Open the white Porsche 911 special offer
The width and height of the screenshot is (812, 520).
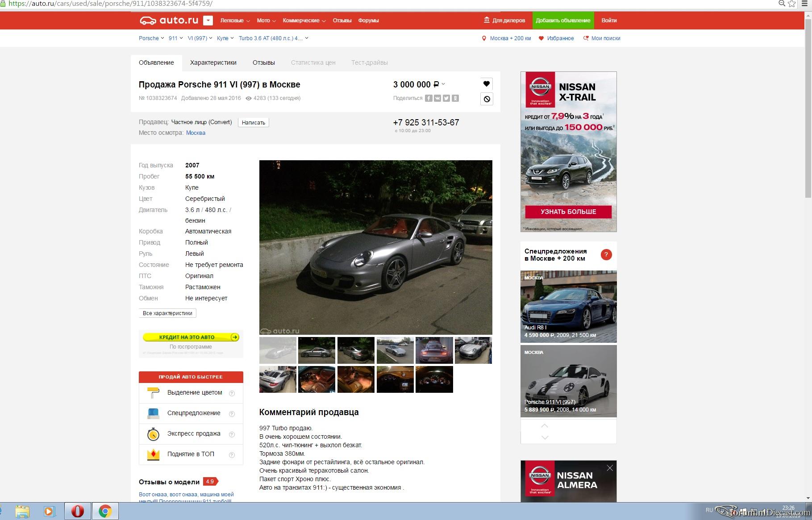(x=568, y=381)
